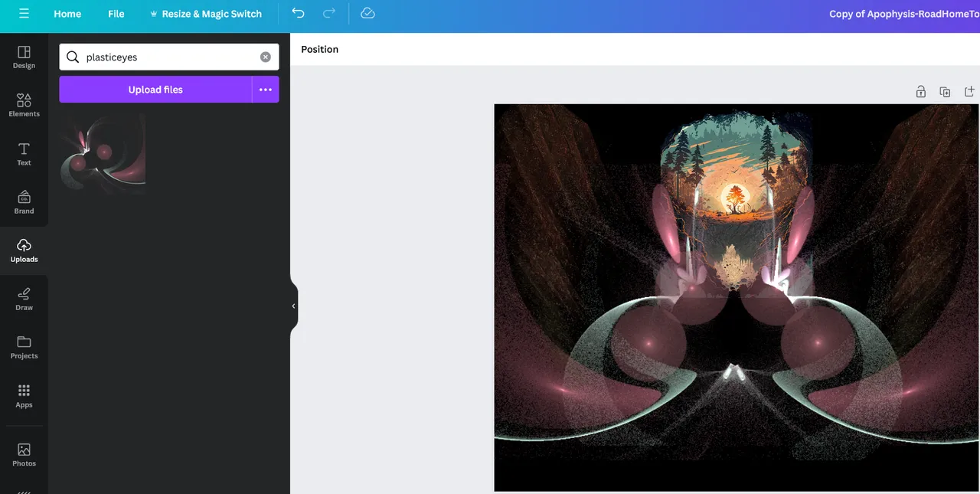
Task: Collapse the side panel with the arrow handle
Action: (x=293, y=306)
